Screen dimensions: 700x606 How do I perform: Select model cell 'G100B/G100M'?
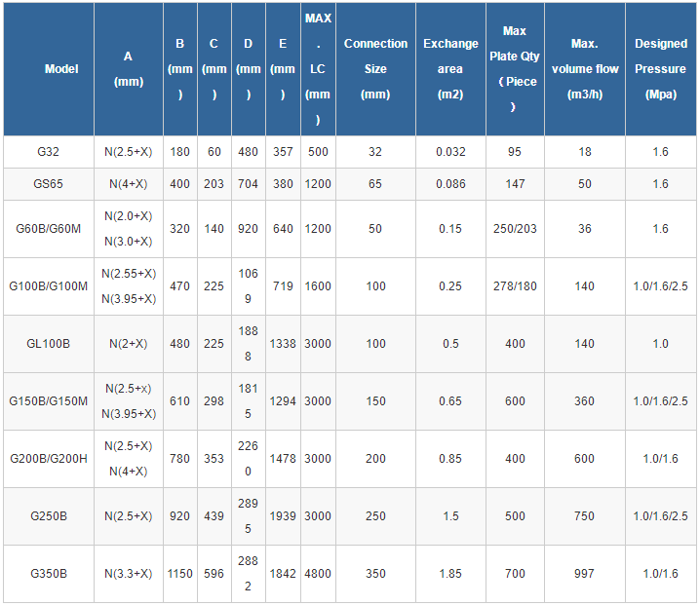[48, 286]
